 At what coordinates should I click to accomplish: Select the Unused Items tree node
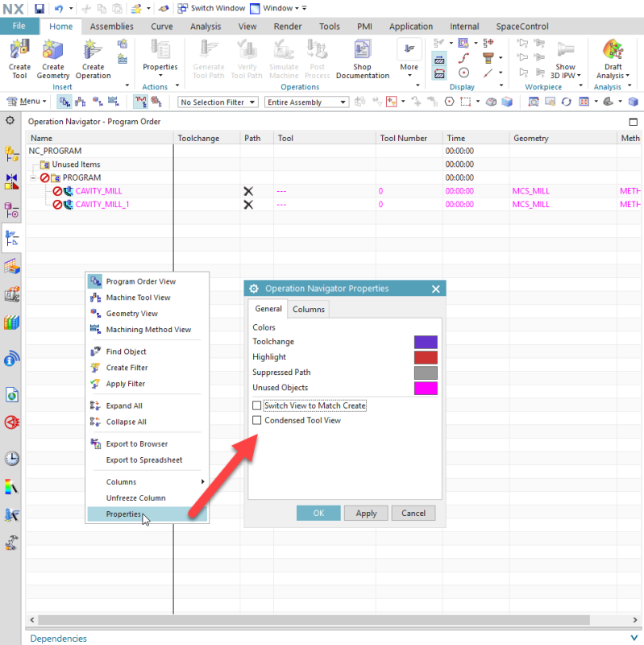click(x=76, y=164)
